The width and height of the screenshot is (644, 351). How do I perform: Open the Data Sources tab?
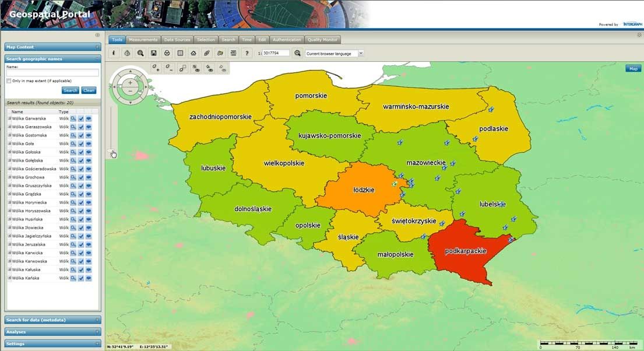pos(177,39)
